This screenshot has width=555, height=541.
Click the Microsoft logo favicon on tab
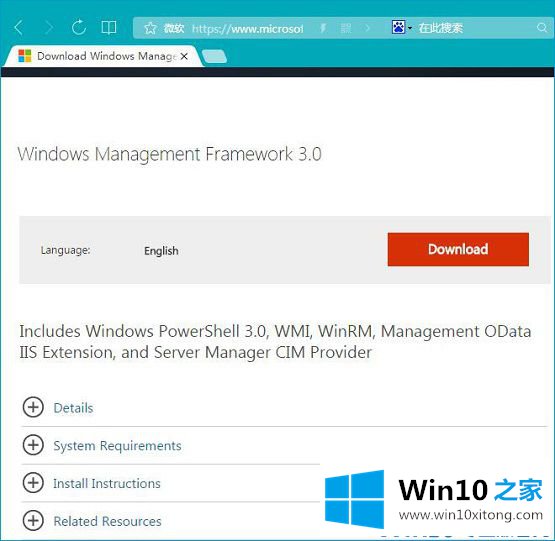(x=25, y=56)
